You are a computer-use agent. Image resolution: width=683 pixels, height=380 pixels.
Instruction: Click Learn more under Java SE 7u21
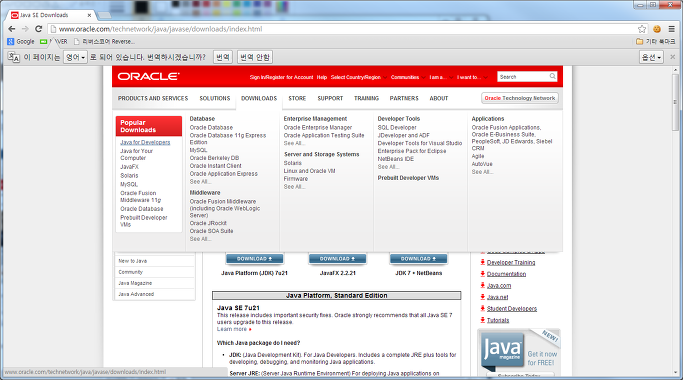232,329
